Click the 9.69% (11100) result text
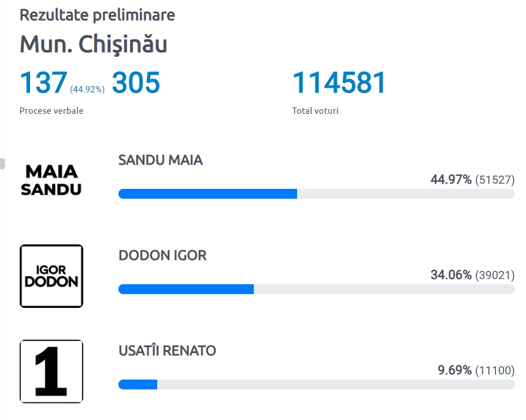 pos(476,370)
